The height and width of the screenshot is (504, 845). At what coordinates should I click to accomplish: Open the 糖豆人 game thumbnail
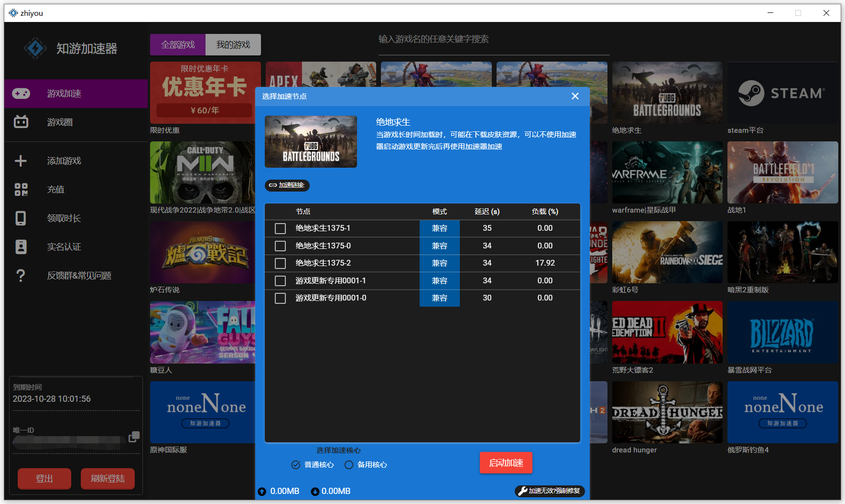[x=203, y=332]
